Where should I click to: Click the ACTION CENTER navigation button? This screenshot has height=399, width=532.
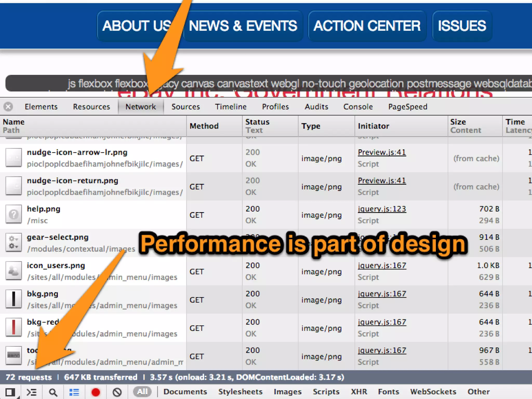pos(367,26)
